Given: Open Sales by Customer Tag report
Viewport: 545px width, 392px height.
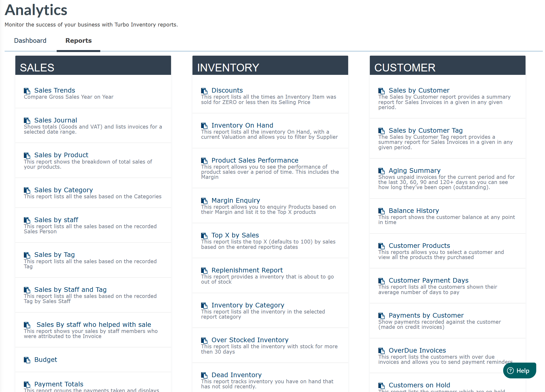Looking at the screenshot, I should coord(425,131).
